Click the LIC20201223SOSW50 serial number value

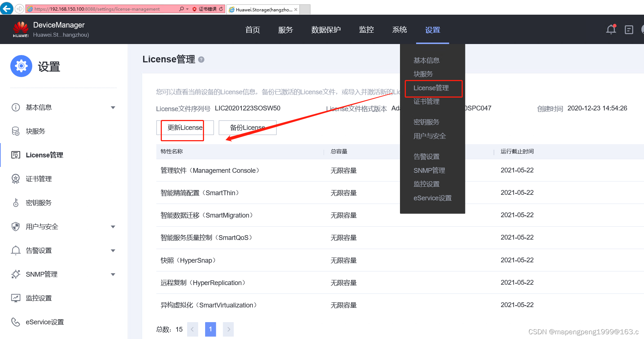pyautogui.click(x=247, y=108)
